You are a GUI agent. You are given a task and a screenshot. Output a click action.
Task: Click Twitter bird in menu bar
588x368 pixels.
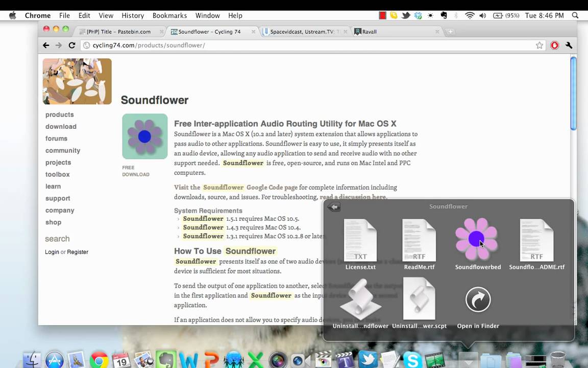[406, 15]
